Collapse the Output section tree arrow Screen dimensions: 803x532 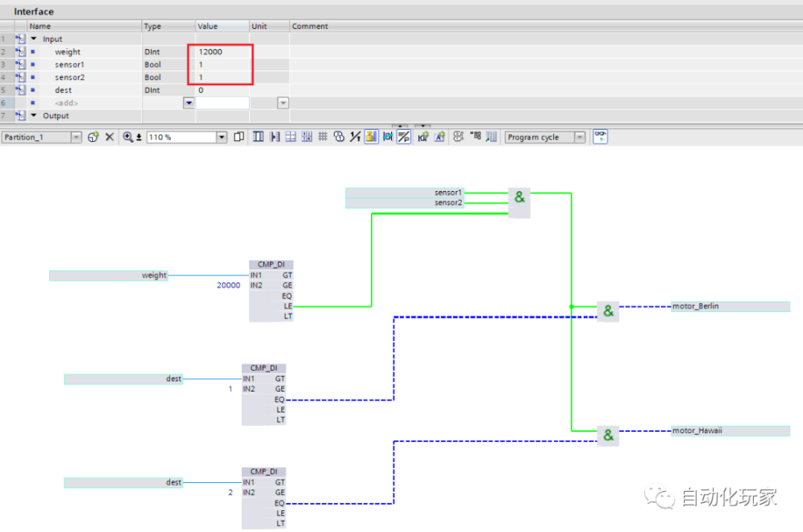pos(34,116)
